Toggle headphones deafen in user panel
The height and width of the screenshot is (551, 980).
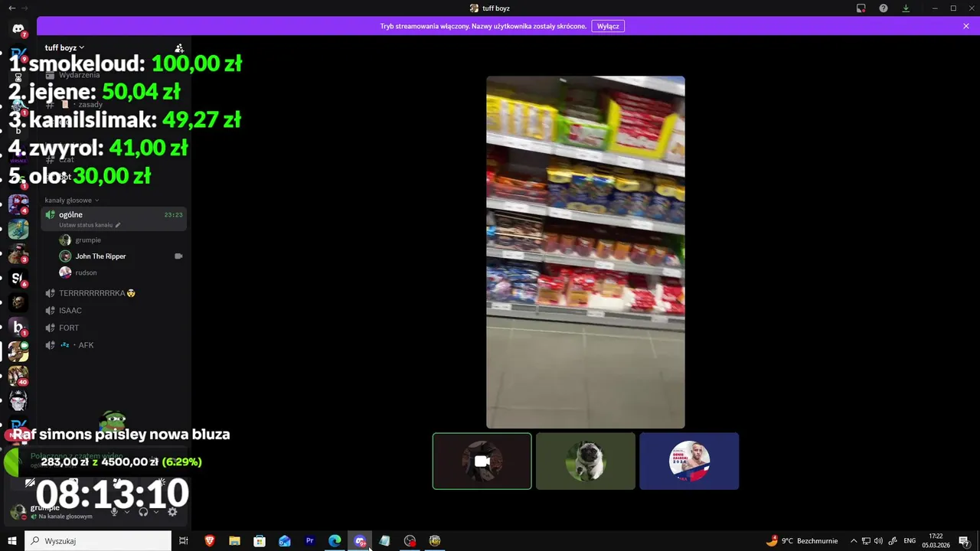tap(143, 511)
